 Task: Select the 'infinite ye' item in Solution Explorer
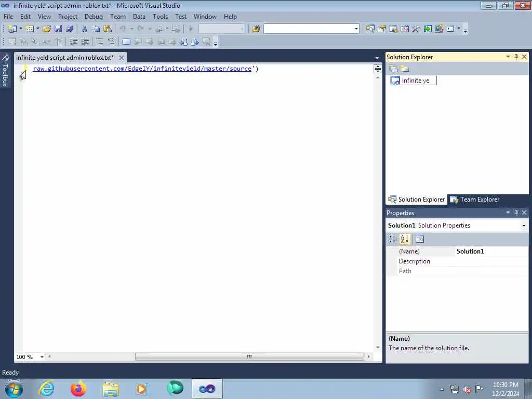coord(414,81)
